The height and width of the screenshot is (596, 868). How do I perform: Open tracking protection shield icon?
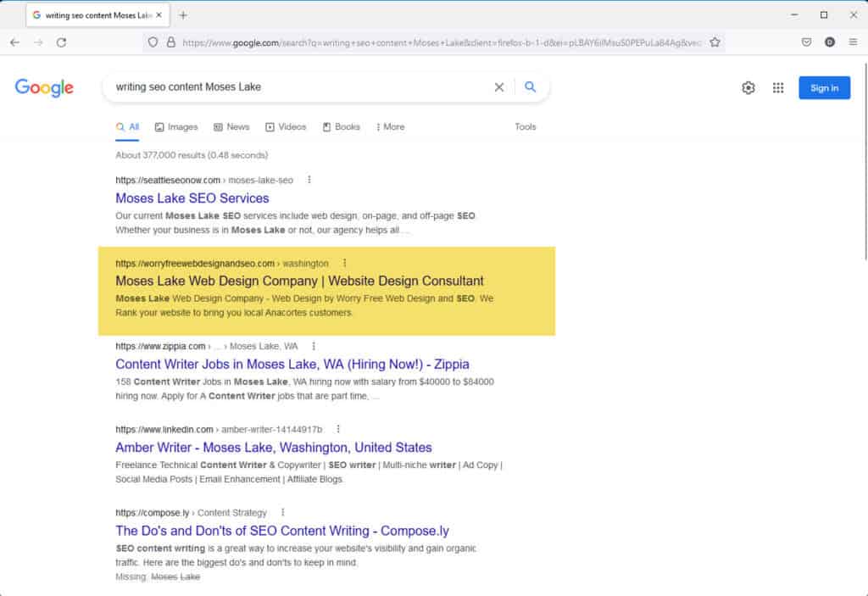(153, 42)
